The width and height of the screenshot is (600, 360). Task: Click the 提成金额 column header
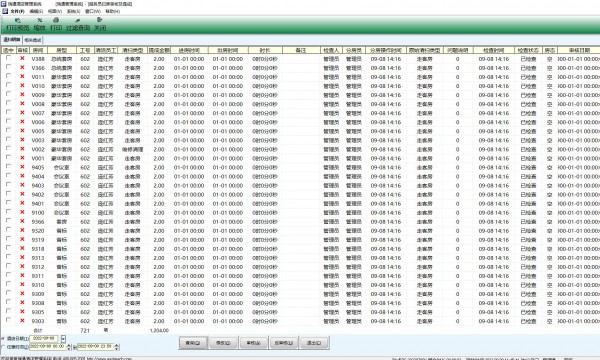[x=159, y=50]
